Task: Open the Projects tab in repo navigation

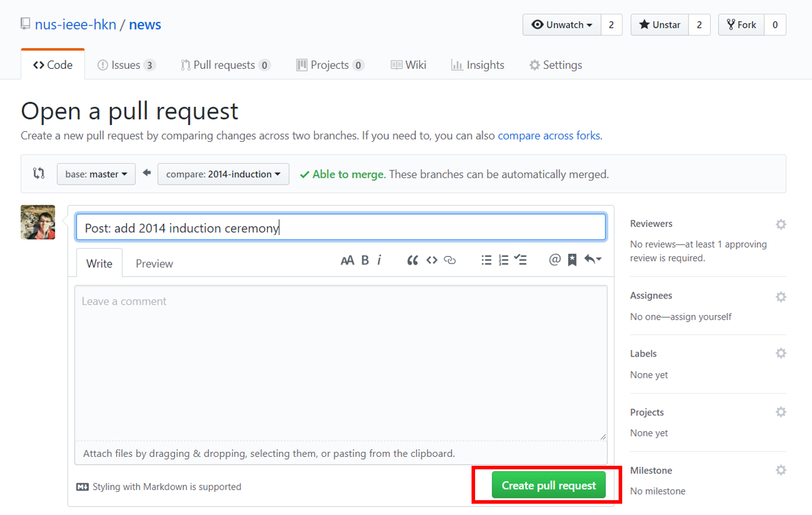Action: tap(330, 65)
